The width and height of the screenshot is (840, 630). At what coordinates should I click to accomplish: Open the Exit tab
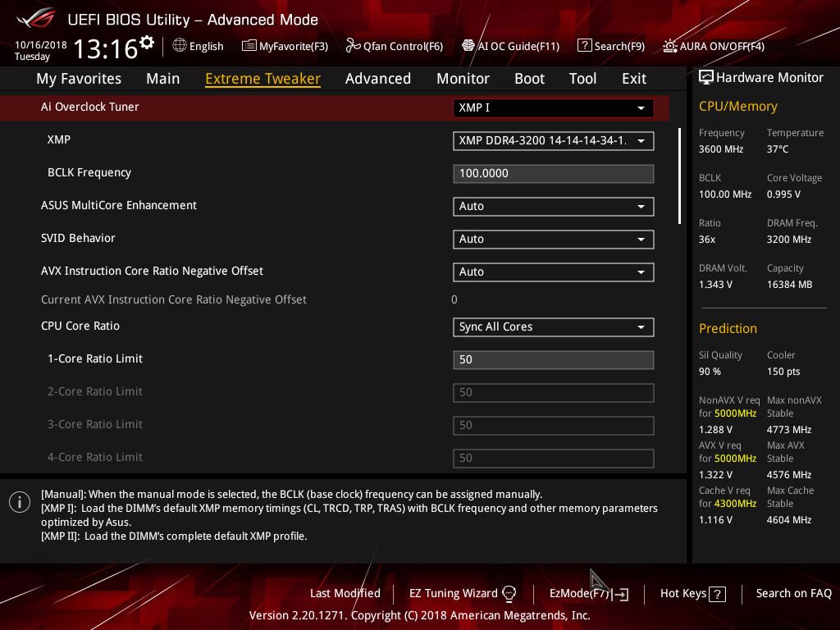634,79
